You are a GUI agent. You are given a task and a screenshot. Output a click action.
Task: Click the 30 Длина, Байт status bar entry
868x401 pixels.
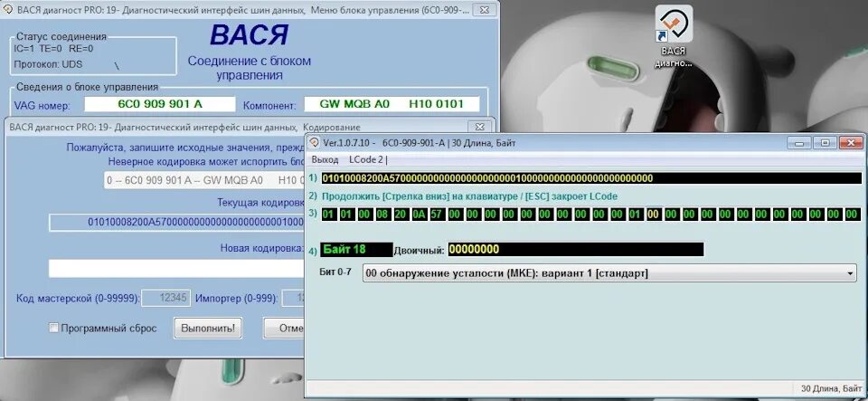pyautogui.click(x=831, y=388)
